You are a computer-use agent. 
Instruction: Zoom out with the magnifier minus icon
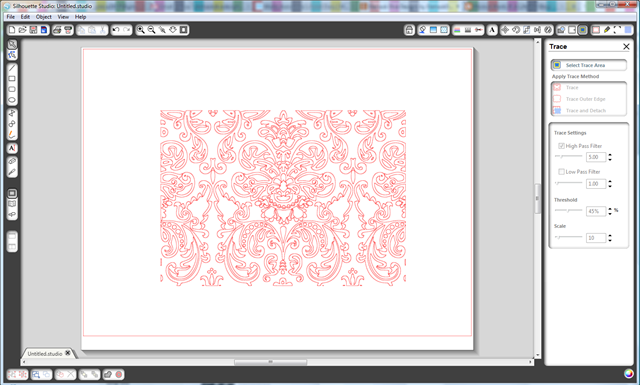[x=151, y=30]
